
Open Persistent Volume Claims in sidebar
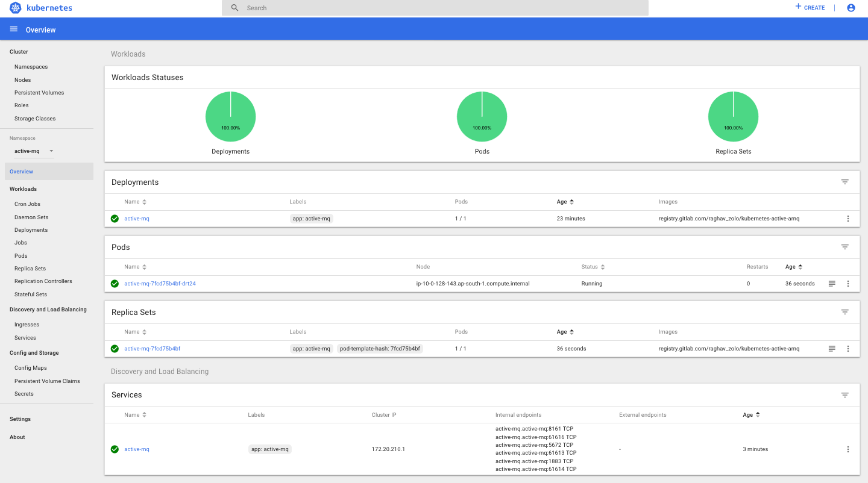[x=47, y=381]
